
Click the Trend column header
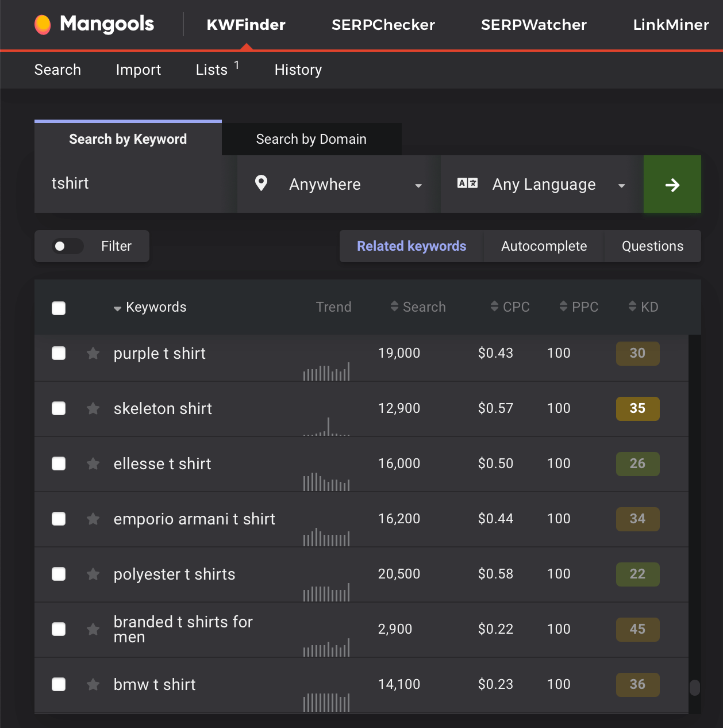333,307
